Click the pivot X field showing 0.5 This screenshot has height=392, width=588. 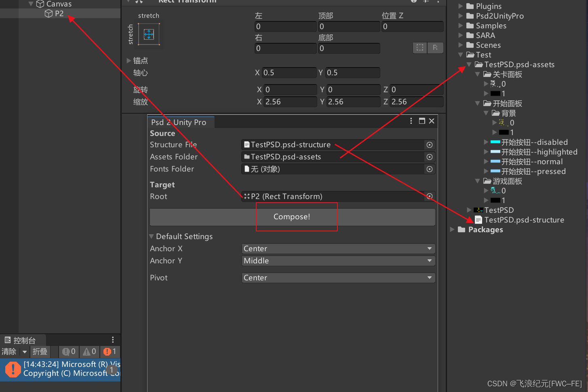coord(289,73)
